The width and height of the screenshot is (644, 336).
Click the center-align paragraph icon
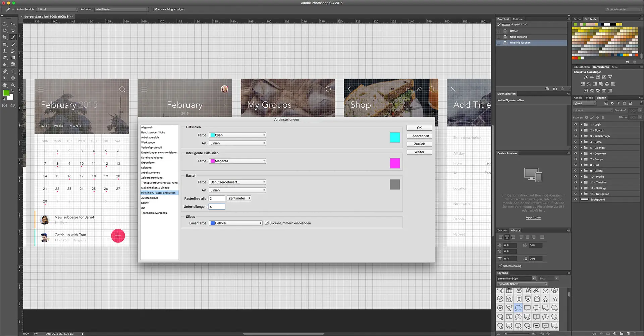click(507, 237)
